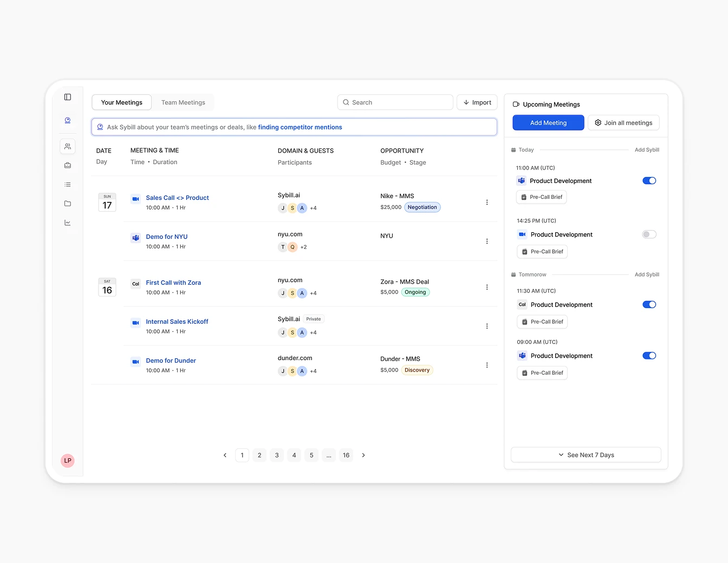The image size is (728, 563).
Task: Turn off toggle for 09:00 AM meeting
Action: [x=649, y=356]
